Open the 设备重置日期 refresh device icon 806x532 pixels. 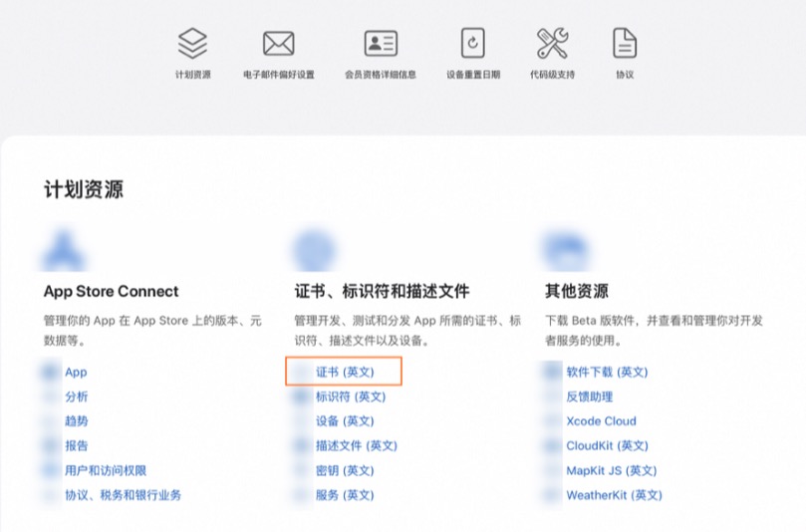[x=473, y=43]
